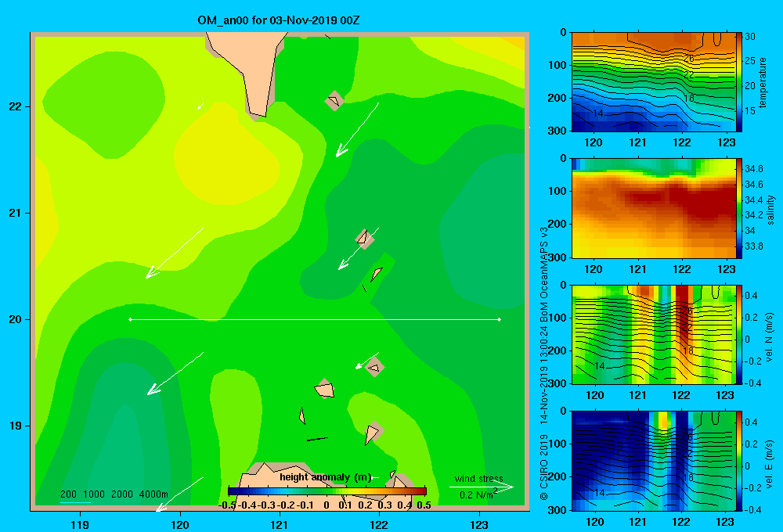Click the '0.5' tick at height anomaly bar end
783x532 pixels.
424,505
